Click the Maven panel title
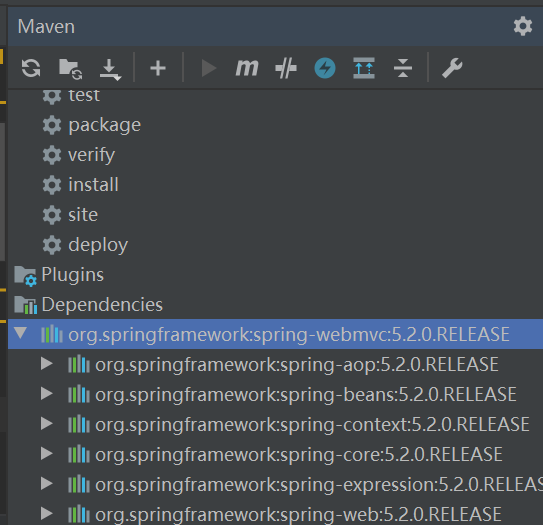This screenshot has height=525, width=543. (x=46, y=27)
